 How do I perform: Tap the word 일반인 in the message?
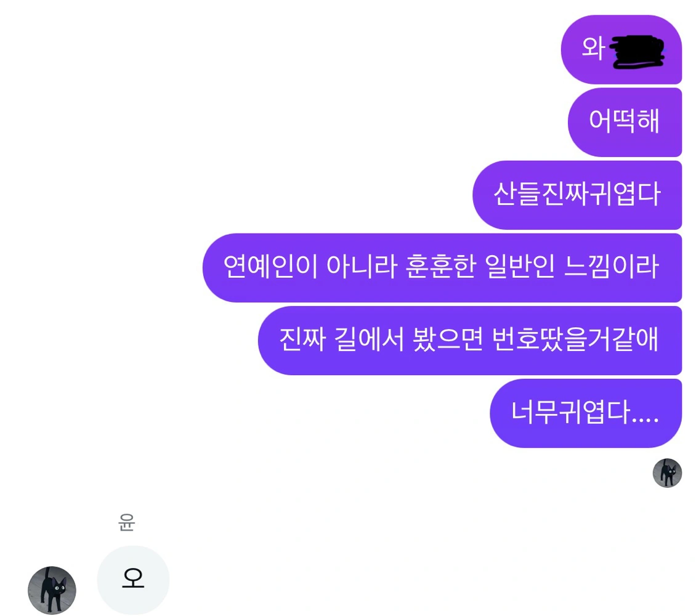pyautogui.click(x=520, y=267)
